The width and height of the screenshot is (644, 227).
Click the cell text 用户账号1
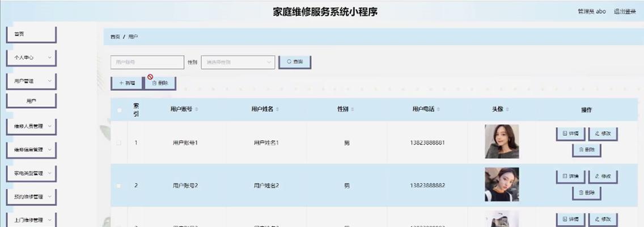pos(185,142)
